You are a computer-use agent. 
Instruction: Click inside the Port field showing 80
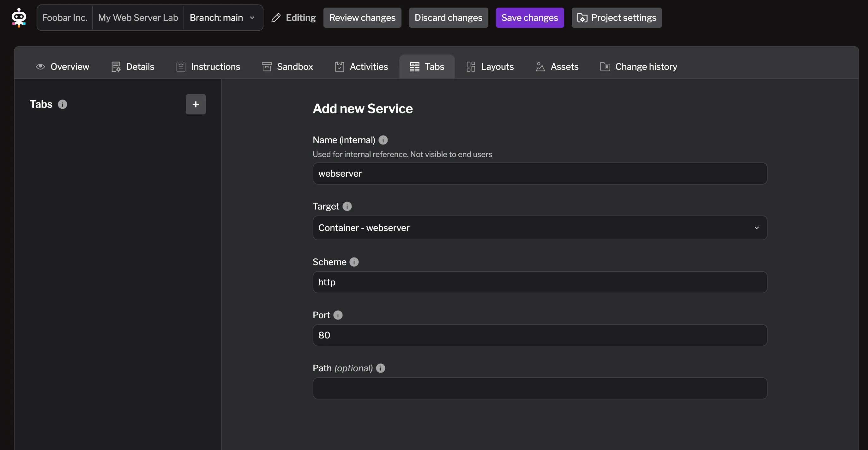(539, 335)
